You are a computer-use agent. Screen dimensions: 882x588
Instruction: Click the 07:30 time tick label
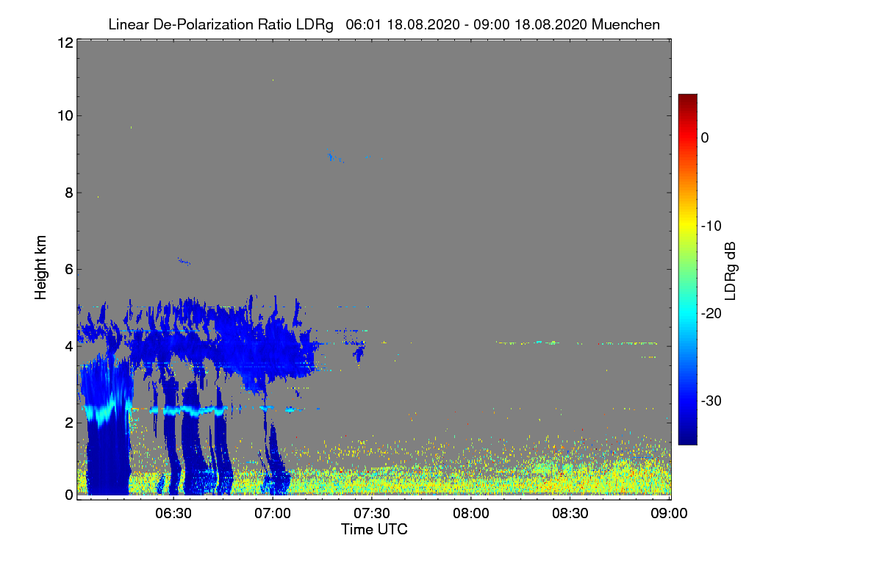[372, 514]
